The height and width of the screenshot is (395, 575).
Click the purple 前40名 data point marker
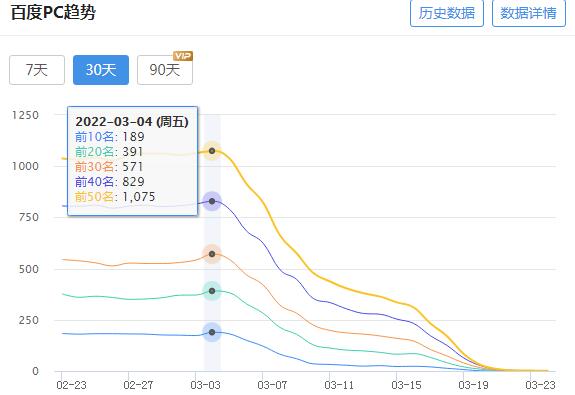pos(212,201)
